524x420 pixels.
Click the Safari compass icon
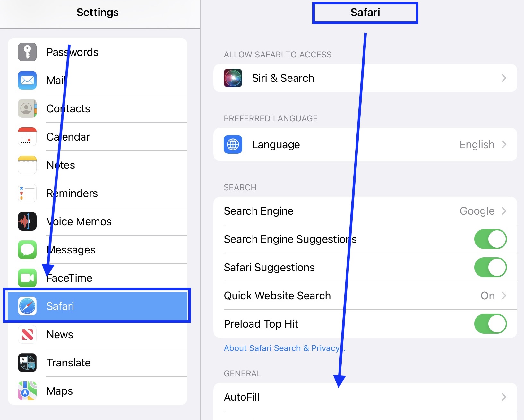27,306
